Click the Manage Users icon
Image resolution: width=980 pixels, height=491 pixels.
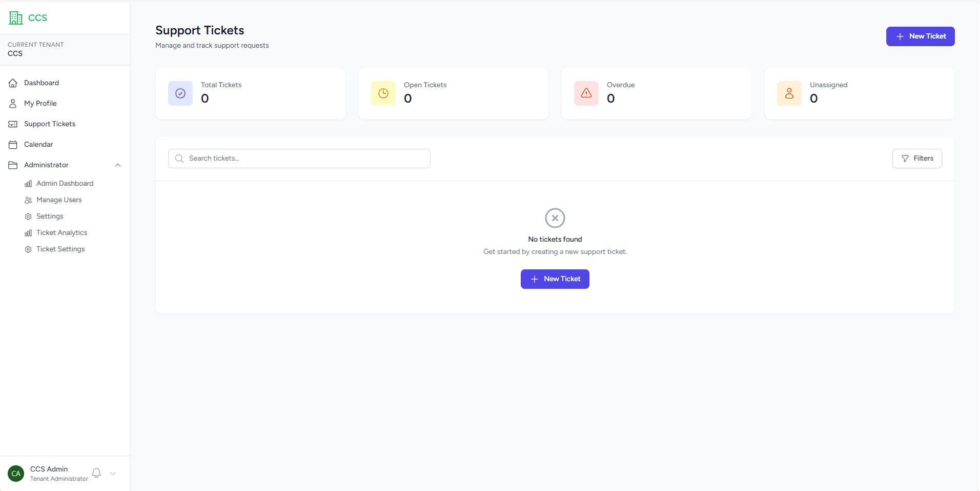28,200
